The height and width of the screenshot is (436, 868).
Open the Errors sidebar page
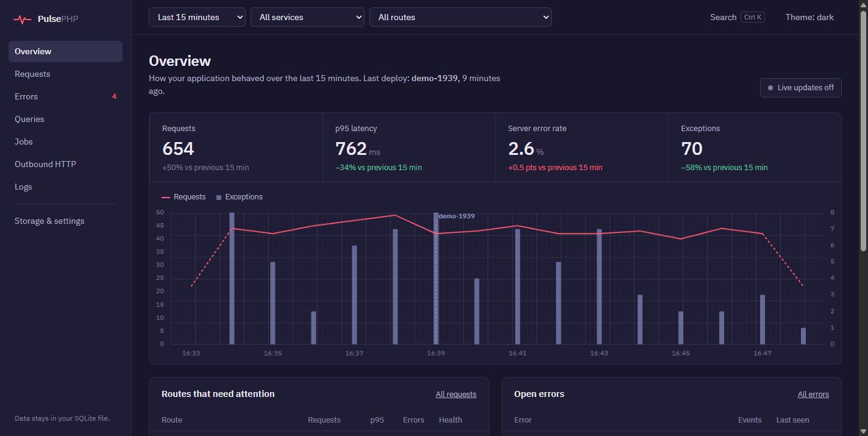65,96
